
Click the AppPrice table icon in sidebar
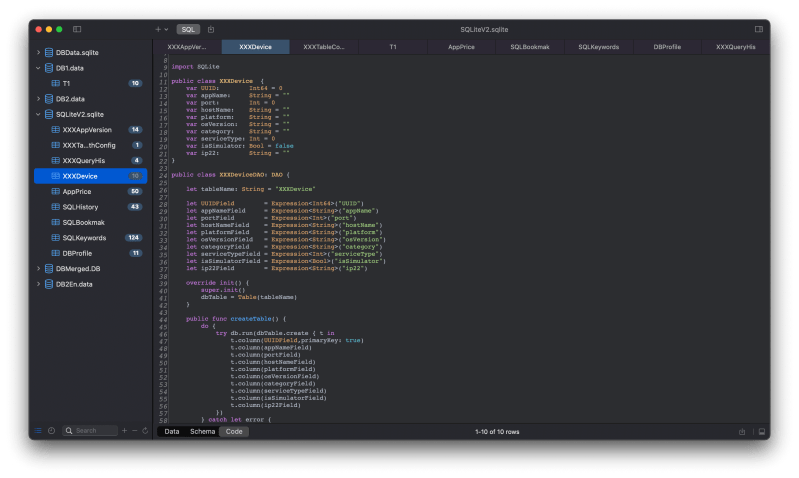pos(56,191)
